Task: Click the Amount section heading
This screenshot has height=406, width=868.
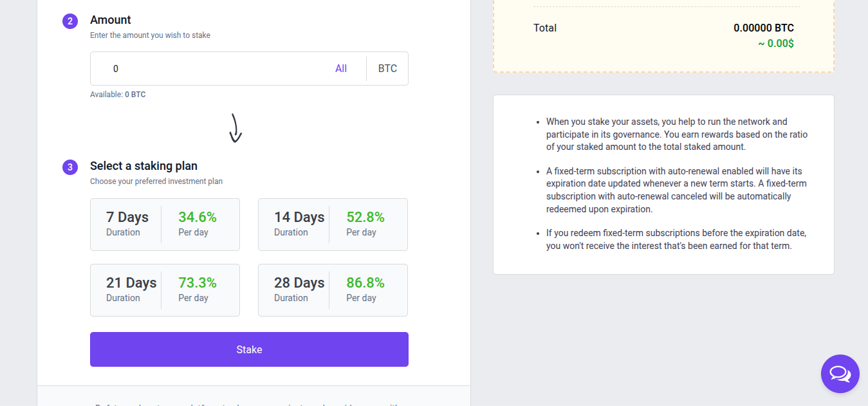Action: [111, 20]
